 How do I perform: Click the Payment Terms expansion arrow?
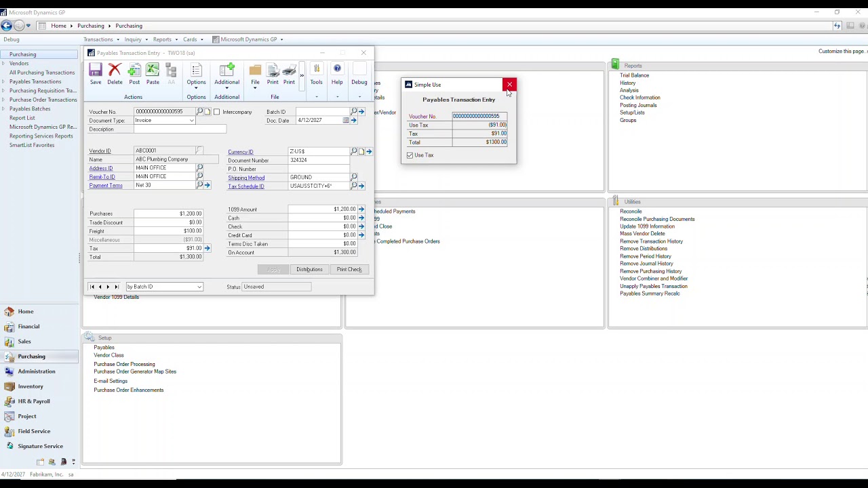click(x=207, y=185)
